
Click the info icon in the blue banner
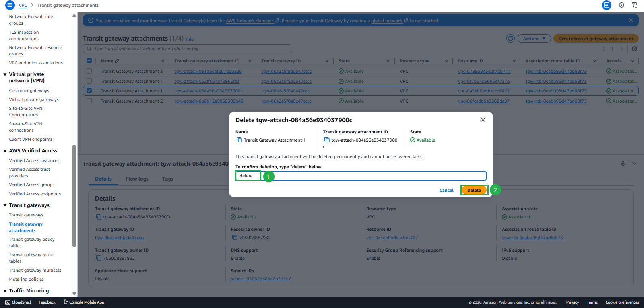click(91, 21)
